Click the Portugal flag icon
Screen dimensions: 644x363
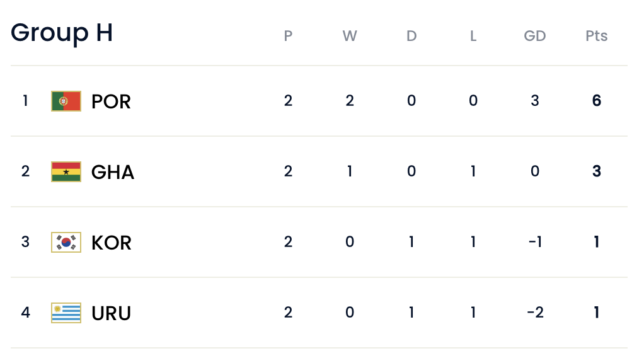[x=66, y=101]
